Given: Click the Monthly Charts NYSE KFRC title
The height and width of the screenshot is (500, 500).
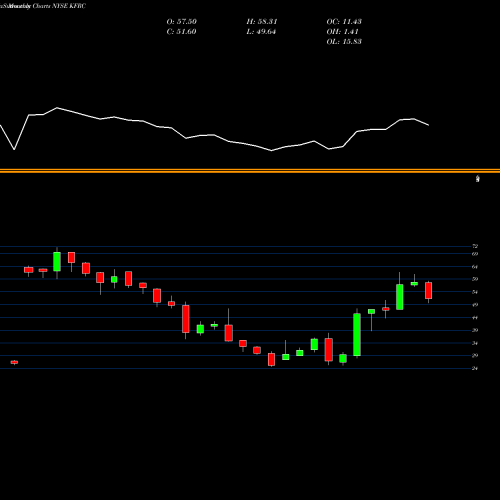Looking at the screenshot, I should 43,6.
